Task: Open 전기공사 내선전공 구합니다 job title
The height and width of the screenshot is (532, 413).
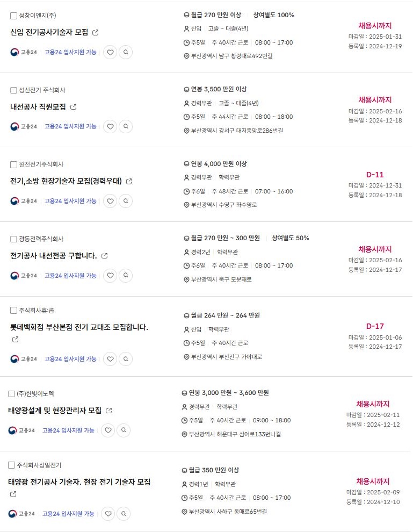Action: pyautogui.click(x=53, y=256)
